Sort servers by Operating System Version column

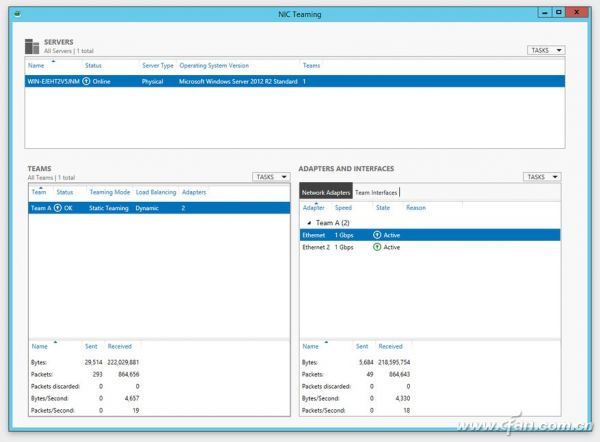pos(214,65)
